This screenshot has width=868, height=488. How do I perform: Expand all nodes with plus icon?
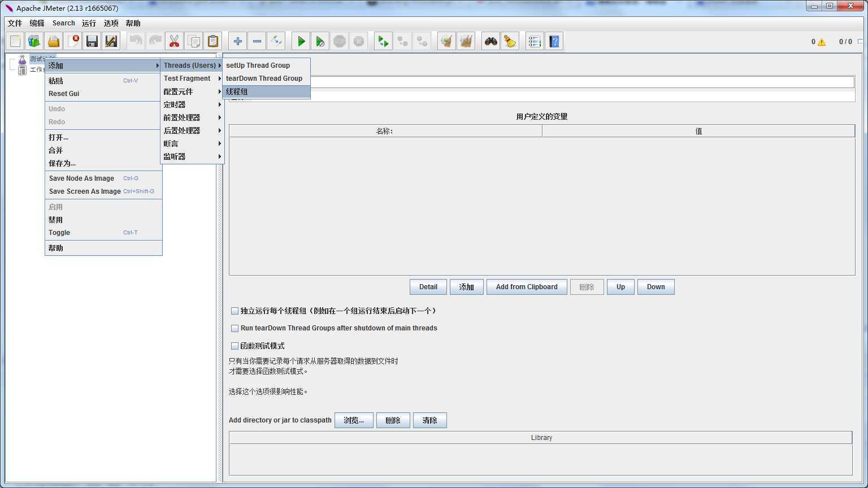[238, 41]
